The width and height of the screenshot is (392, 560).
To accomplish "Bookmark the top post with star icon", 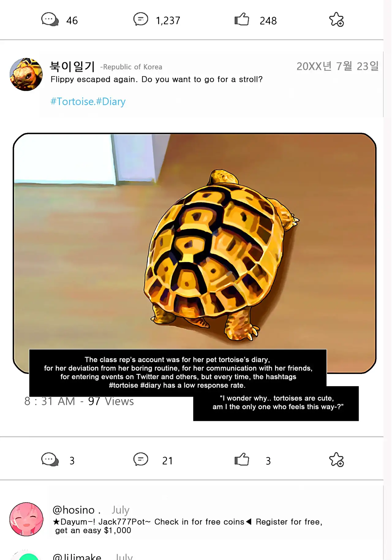I will [337, 20].
